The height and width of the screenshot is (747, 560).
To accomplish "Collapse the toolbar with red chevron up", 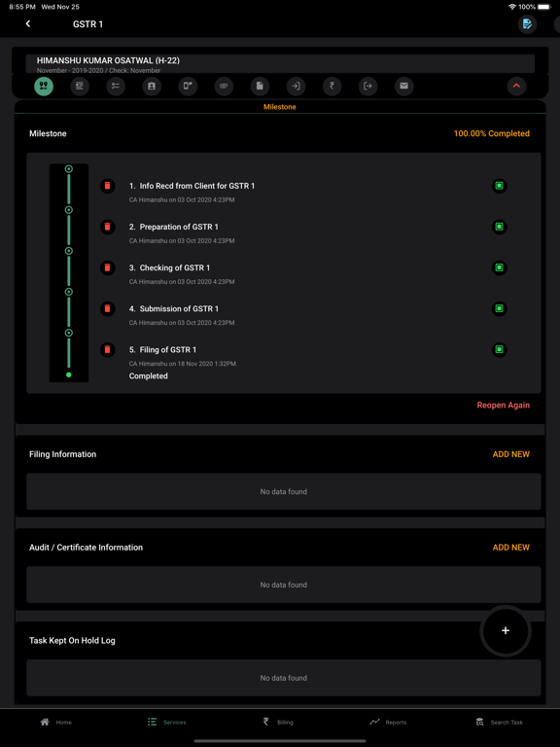I will coord(516,87).
